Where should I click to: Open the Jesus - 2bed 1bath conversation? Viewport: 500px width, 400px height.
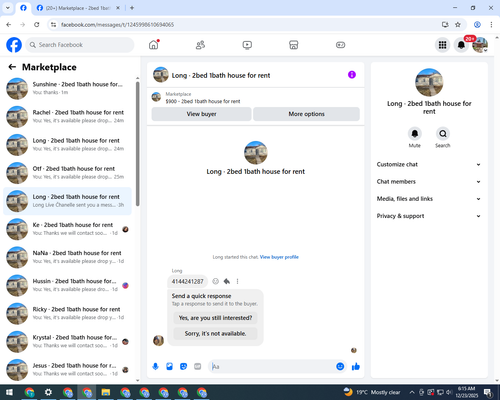[x=68, y=370]
